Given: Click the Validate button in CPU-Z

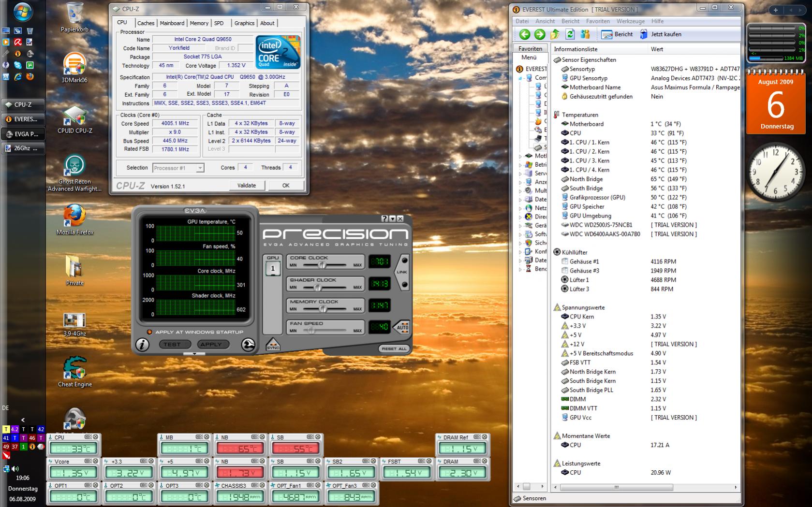Looking at the screenshot, I should coord(247,186).
